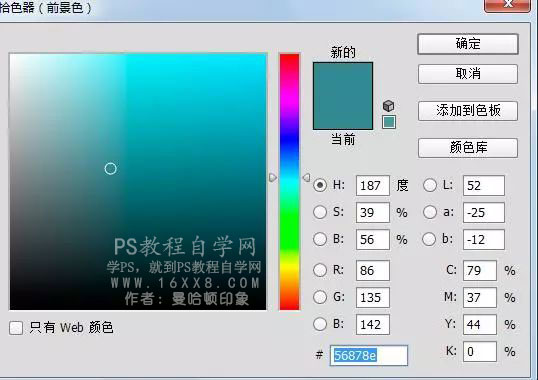Click the right hue slider arrow

coord(306,177)
